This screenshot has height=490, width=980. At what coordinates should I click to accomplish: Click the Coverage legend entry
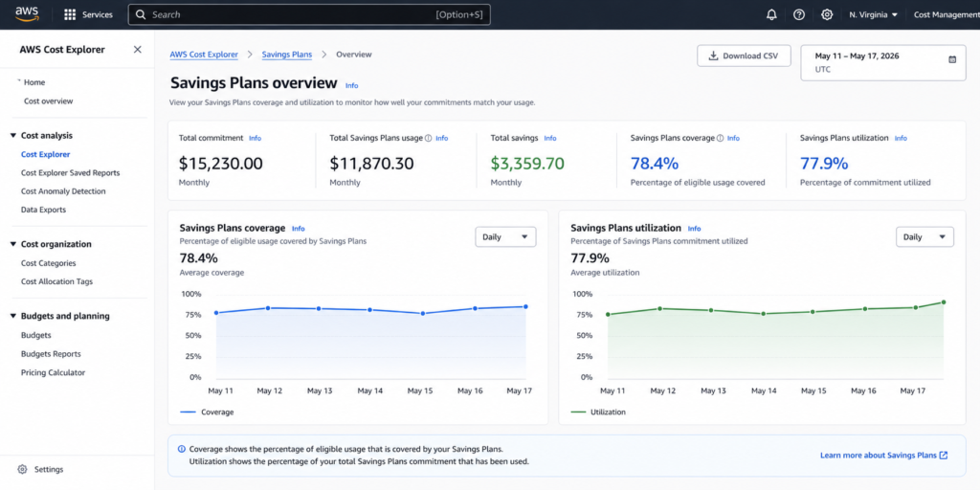tap(207, 412)
